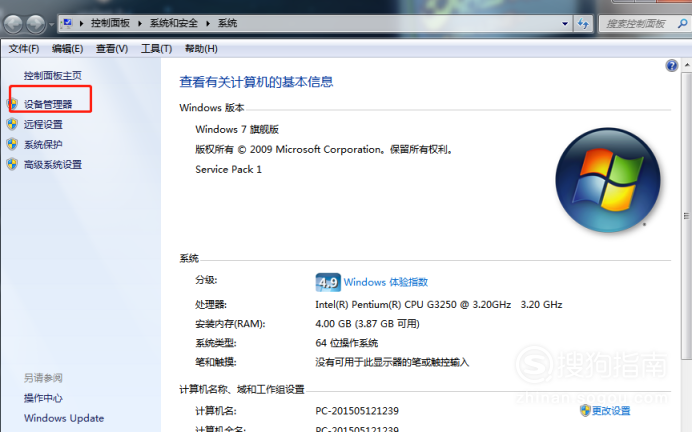Viewport: 692px width, 432px height.
Task: Click the 系统类型: label
Action: click(x=216, y=343)
